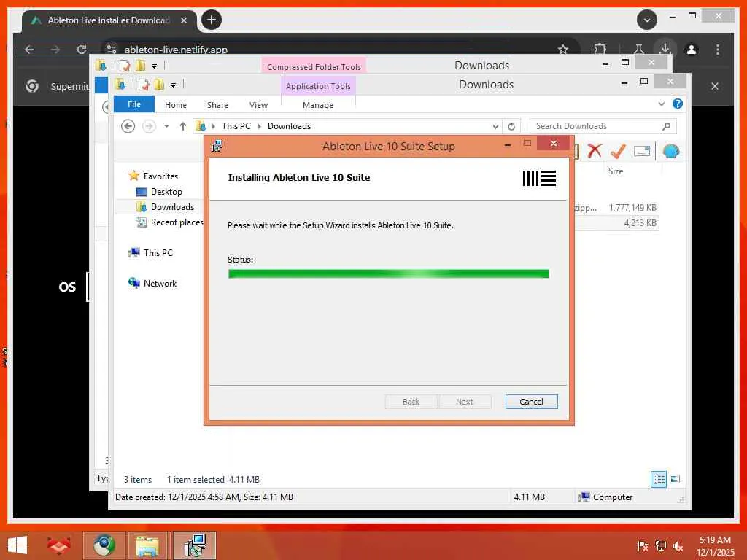View site information icon in address bar
747x560 pixels.
(112, 49)
